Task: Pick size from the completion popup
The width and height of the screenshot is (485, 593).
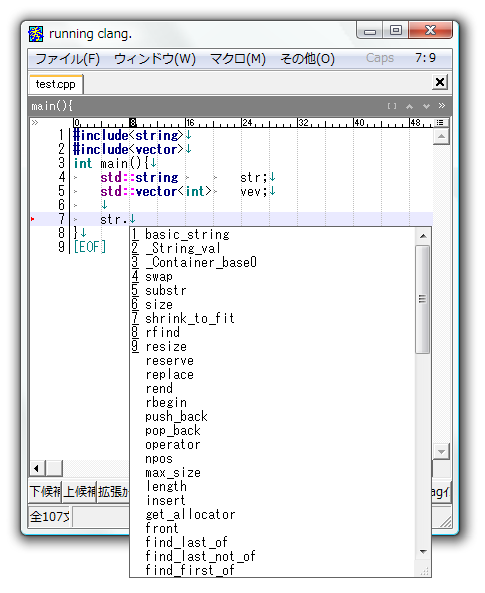Action: pos(159,304)
